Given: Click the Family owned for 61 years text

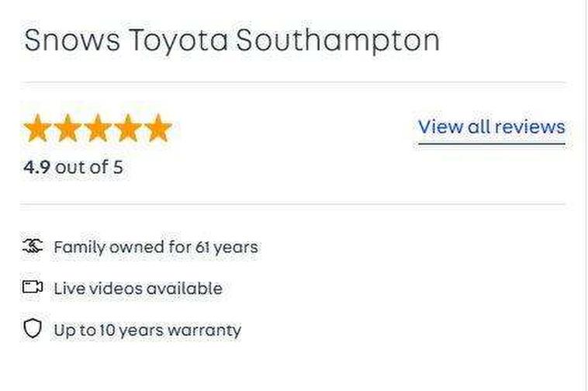Looking at the screenshot, I should (155, 247).
